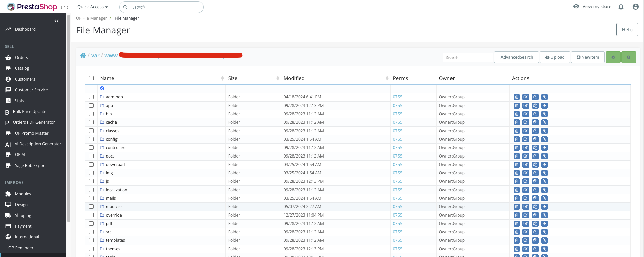Delete the adminop folder via trash icon
Viewport: 644px width, 257px height.
[x=516, y=97]
